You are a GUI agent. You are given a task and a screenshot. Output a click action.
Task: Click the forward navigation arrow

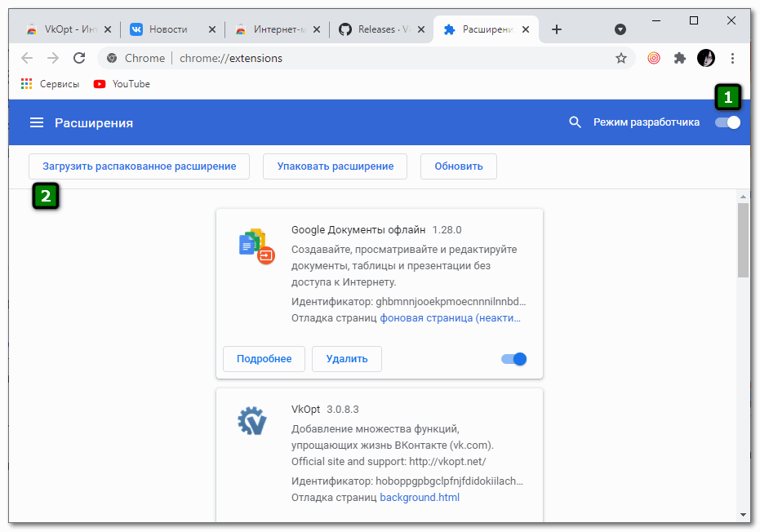pyautogui.click(x=53, y=58)
